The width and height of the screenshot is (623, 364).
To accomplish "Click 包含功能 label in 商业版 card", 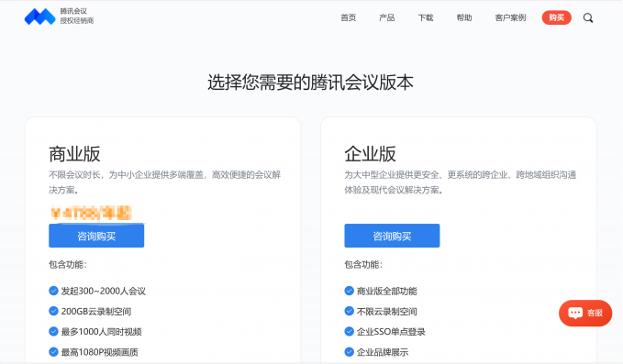I will point(68,264).
